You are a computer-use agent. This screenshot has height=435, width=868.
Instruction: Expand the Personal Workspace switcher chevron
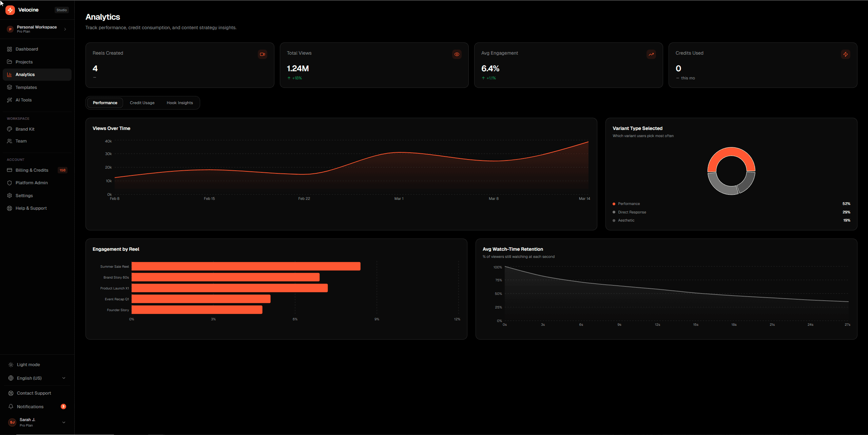tap(65, 29)
